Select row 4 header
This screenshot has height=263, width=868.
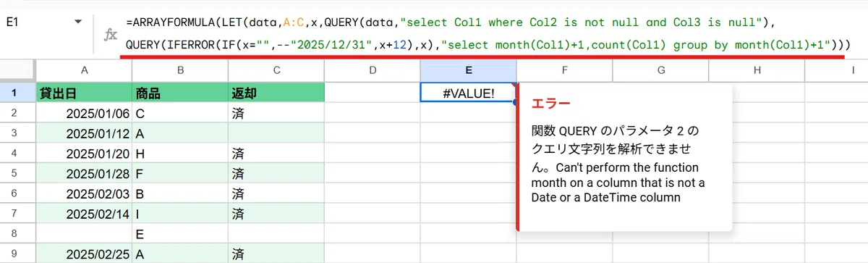click(x=17, y=154)
